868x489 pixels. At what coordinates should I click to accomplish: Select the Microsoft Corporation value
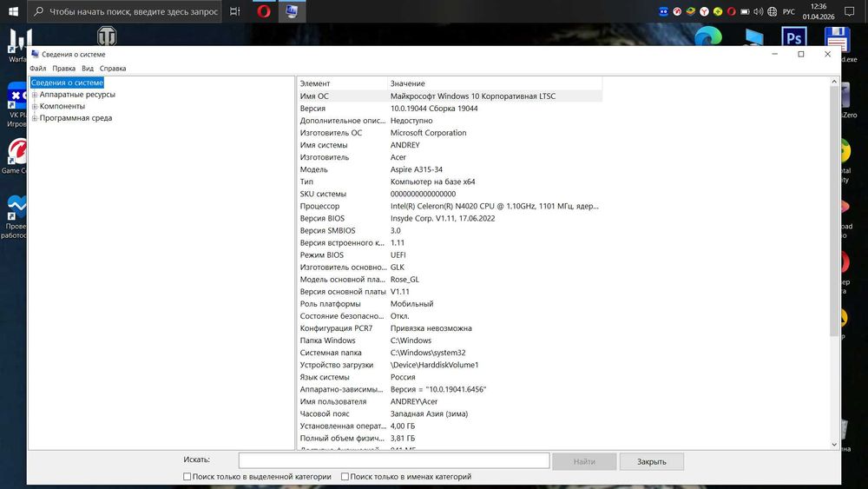(429, 133)
